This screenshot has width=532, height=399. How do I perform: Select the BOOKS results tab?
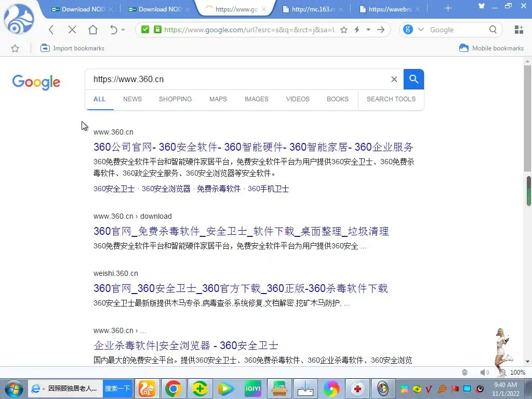338,99
